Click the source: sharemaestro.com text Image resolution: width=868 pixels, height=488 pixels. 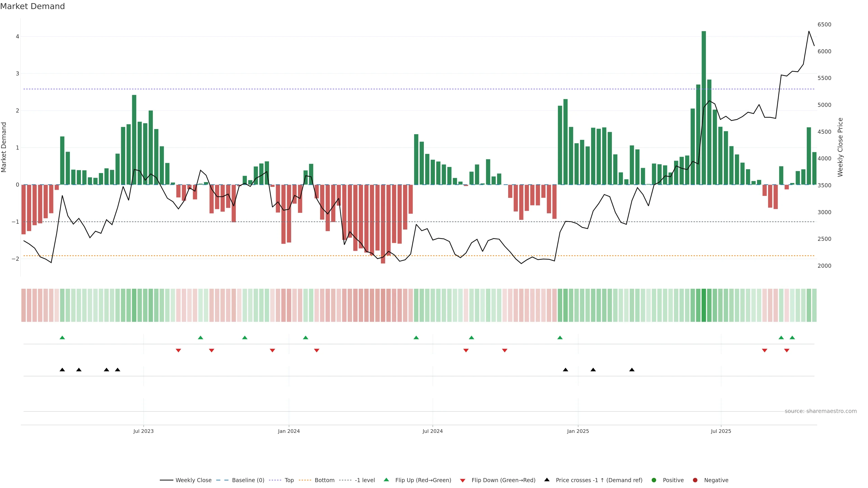coord(821,411)
